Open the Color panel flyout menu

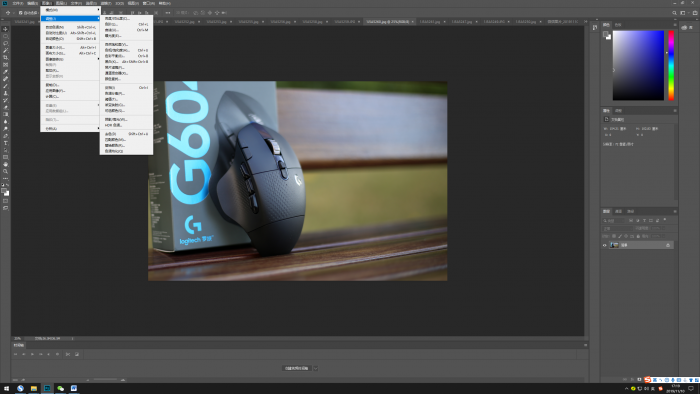[675, 25]
